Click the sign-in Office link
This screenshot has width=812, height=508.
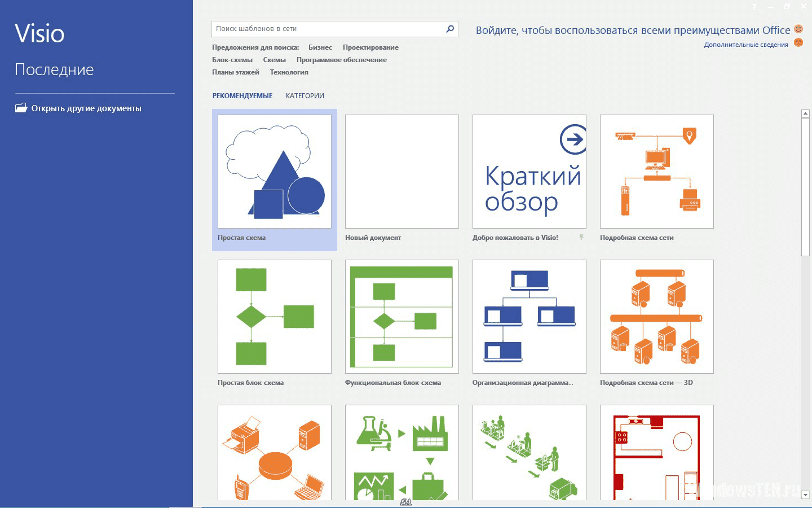633,30
